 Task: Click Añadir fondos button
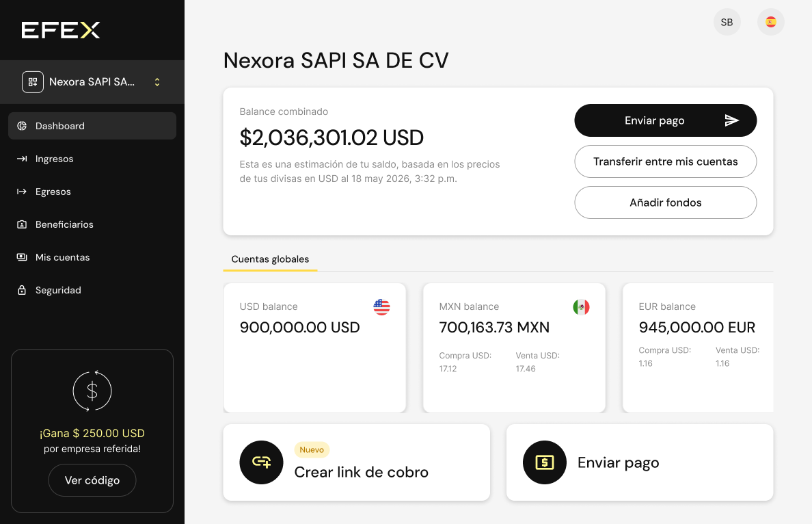666,202
